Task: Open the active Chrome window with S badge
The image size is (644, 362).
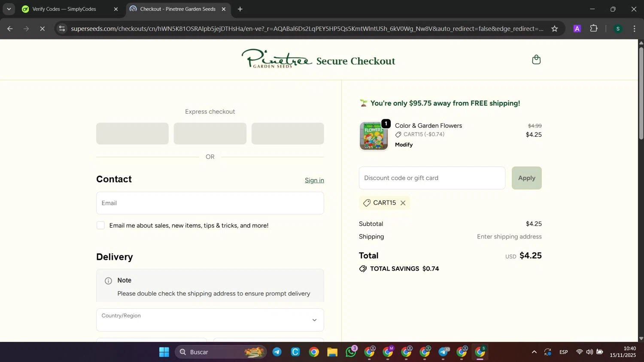Action: tap(480, 352)
